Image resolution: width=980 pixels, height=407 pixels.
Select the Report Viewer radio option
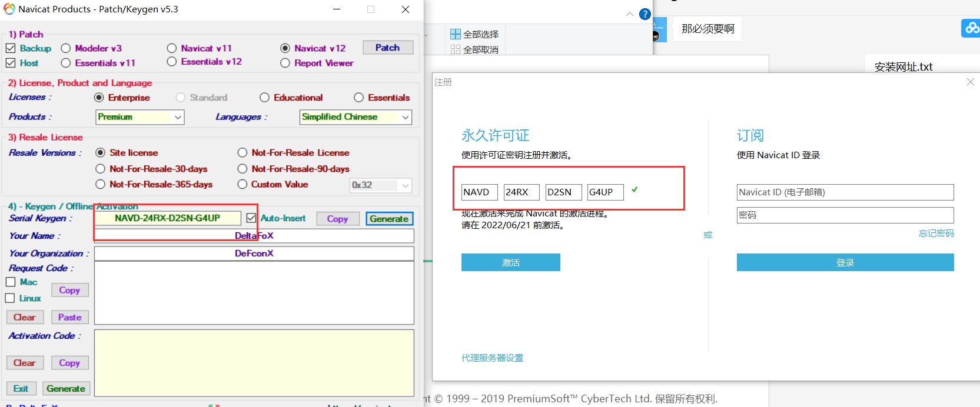tap(285, 63)
